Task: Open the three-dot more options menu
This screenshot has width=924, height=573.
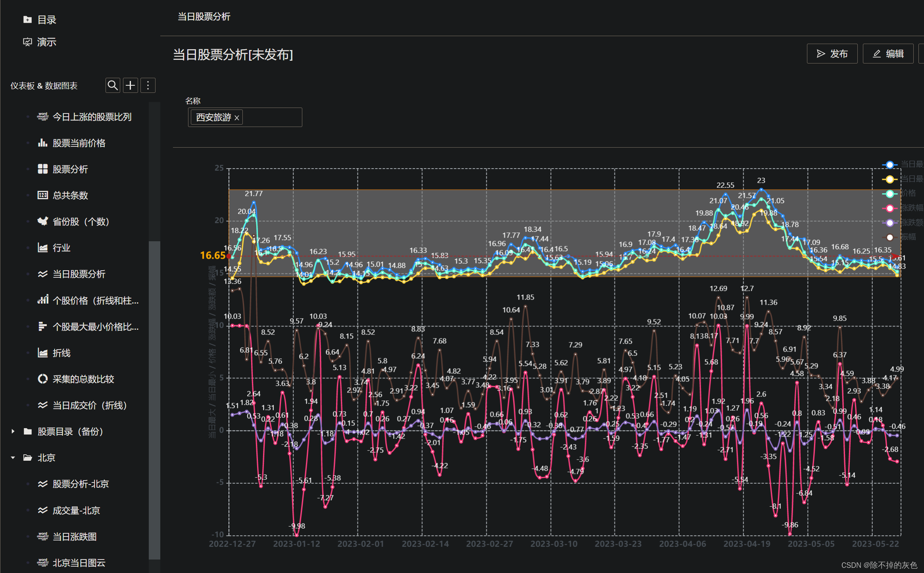Action: 148,85
